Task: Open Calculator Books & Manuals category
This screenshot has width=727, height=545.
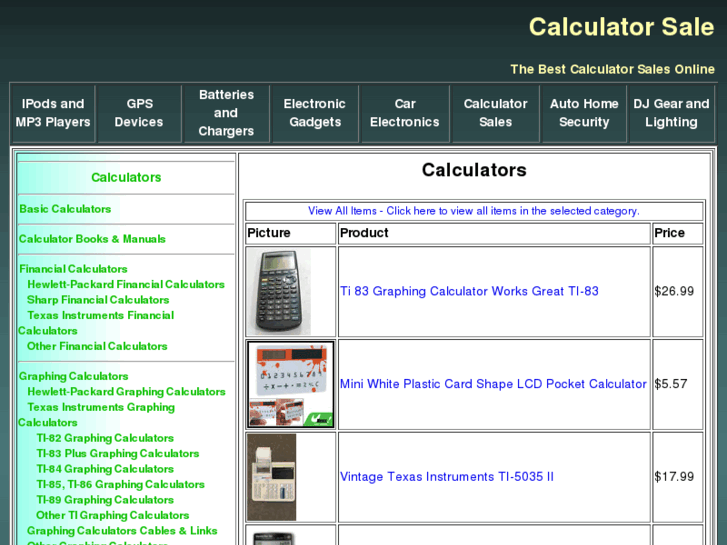Action: (92, 239)
